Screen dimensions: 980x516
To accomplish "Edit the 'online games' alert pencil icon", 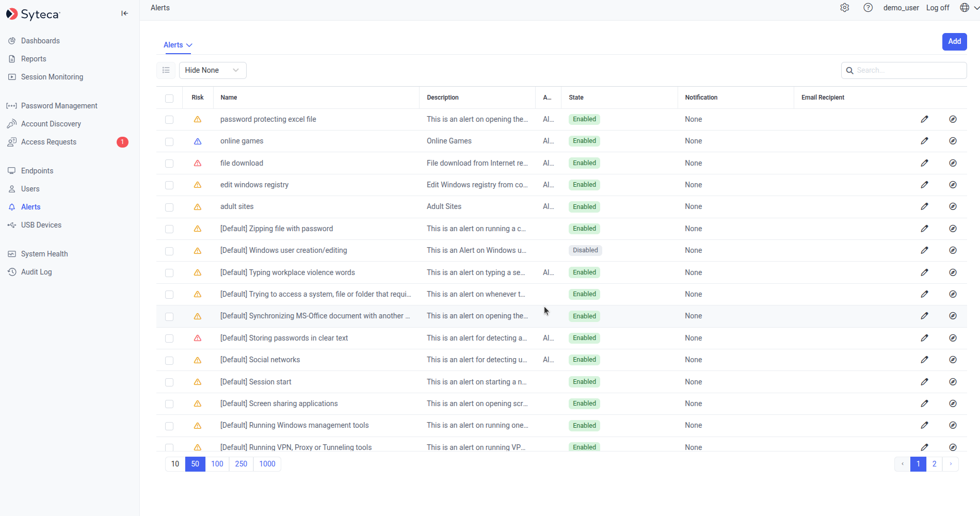I will pos(924,141).
